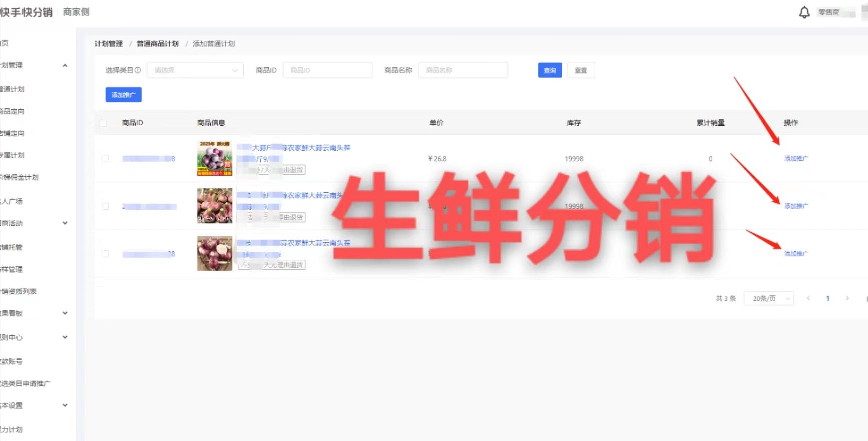Go to 普通商品计划 in the breadcrumb

[x=158, y=44]
